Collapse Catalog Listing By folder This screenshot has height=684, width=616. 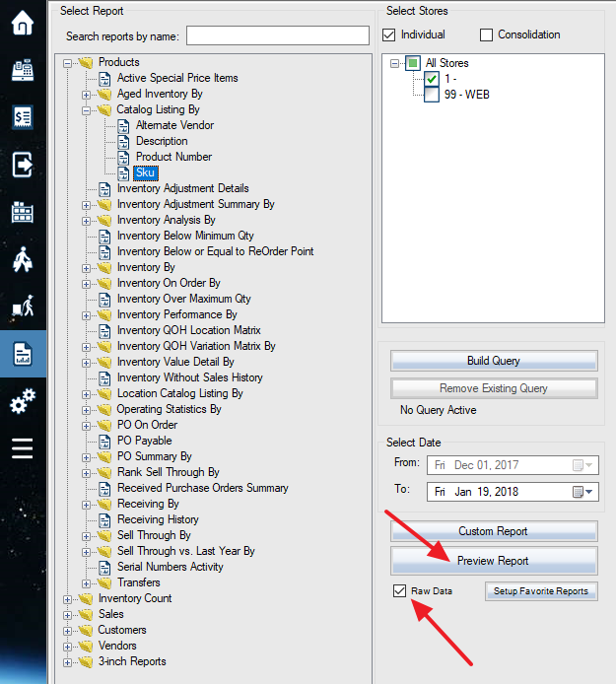(x=86, y=110)
